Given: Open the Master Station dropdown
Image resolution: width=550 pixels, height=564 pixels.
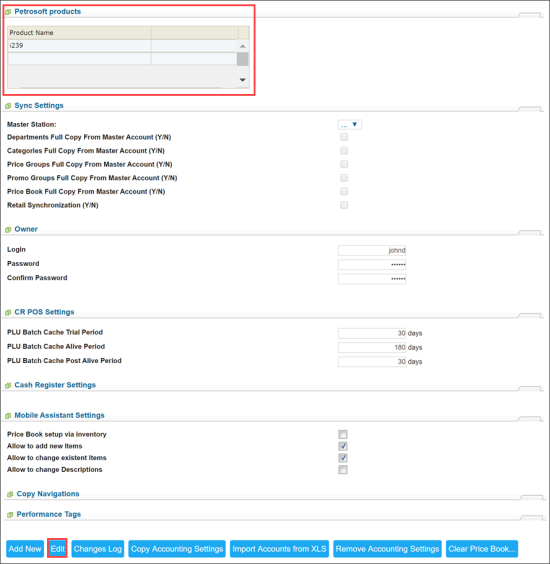Looking at the screenshot, I should point(350,125).
